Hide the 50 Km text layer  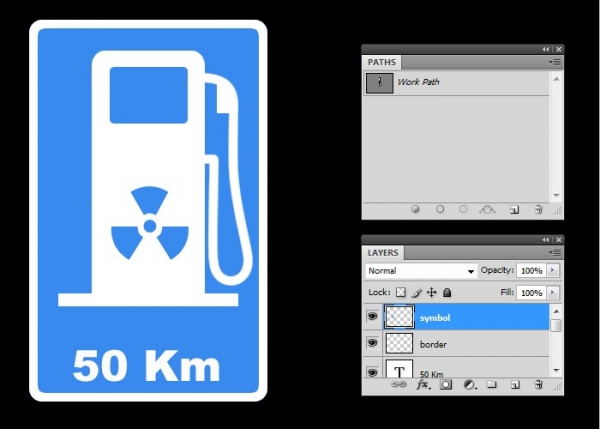pyautogui.click(x=373, y=372)
